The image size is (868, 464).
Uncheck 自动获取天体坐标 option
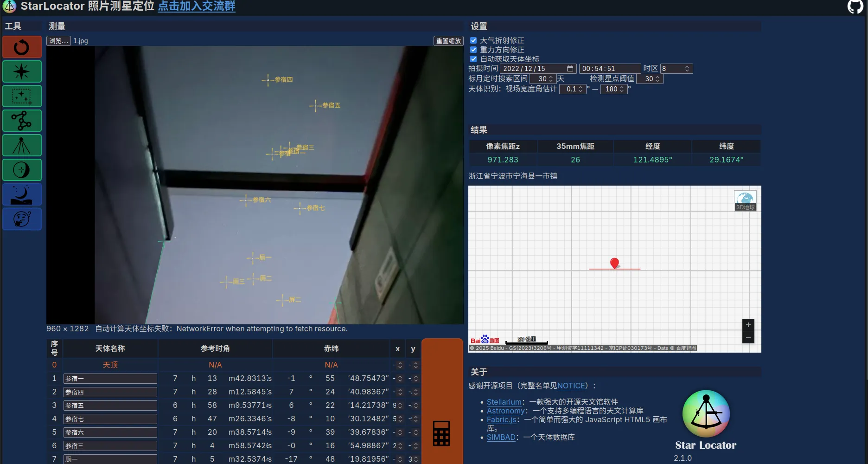(x=473, y=59)
